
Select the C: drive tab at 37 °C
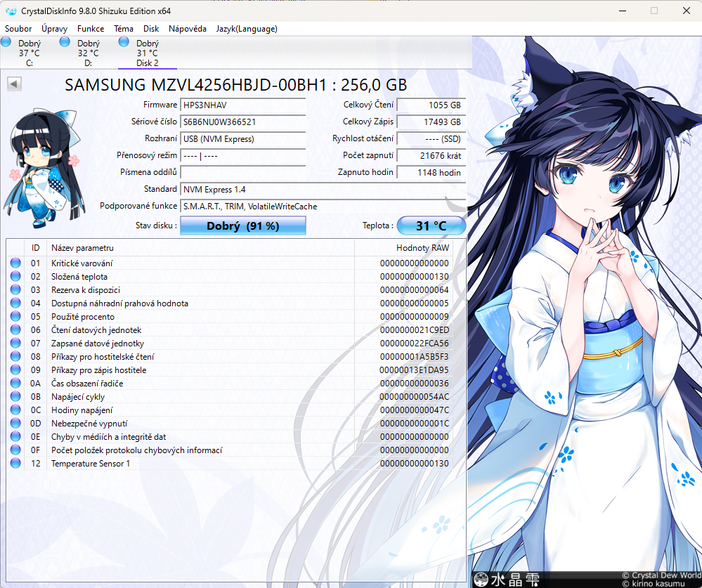point(30,53)
